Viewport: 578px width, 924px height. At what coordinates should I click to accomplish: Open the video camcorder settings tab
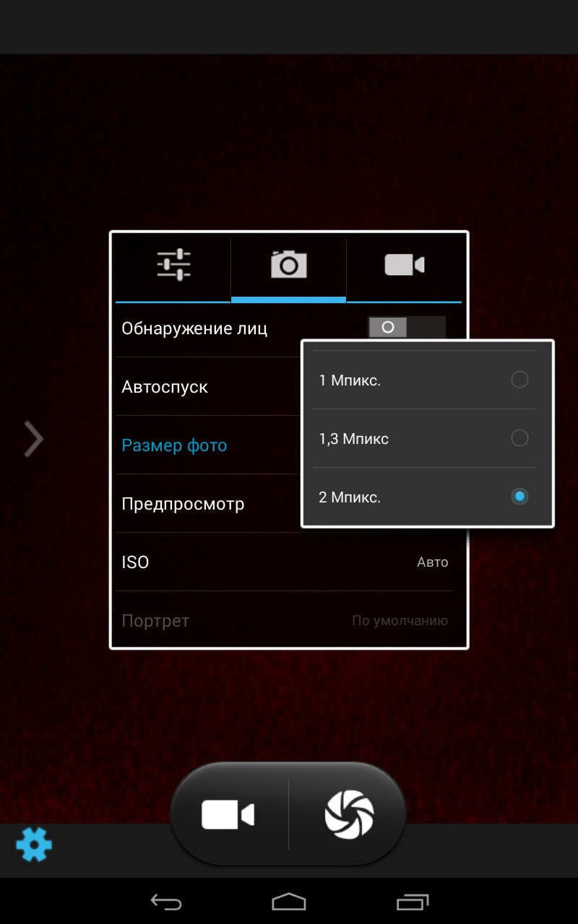click(x=404, y=265)
